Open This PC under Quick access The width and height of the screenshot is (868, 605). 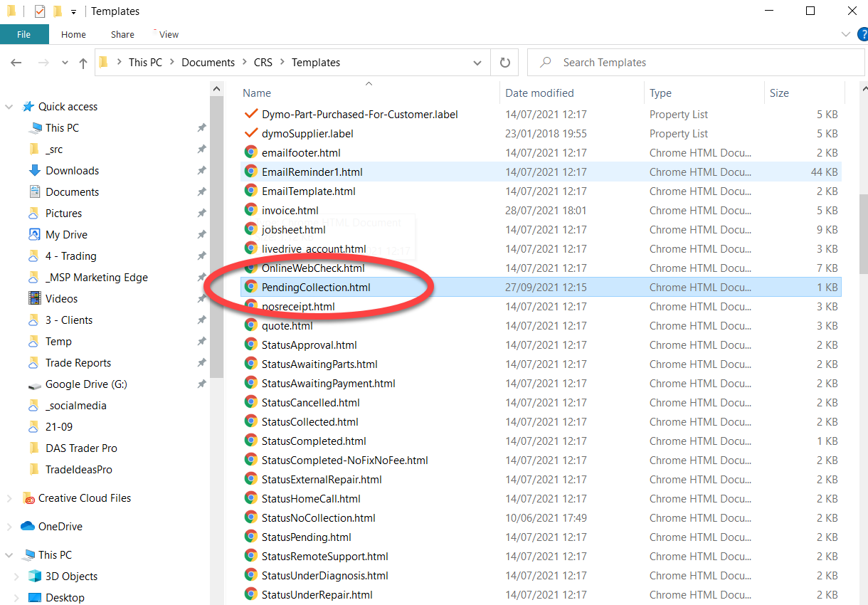point(62,128)
